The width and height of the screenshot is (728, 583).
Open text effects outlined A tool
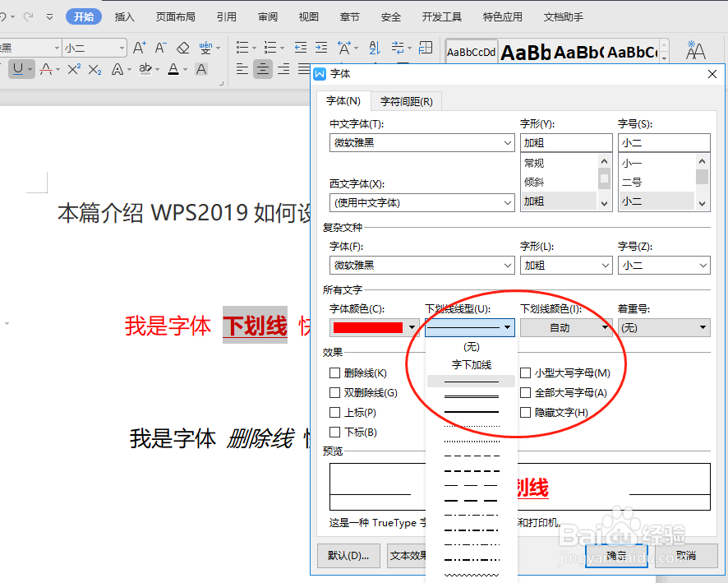coord(117,70)
